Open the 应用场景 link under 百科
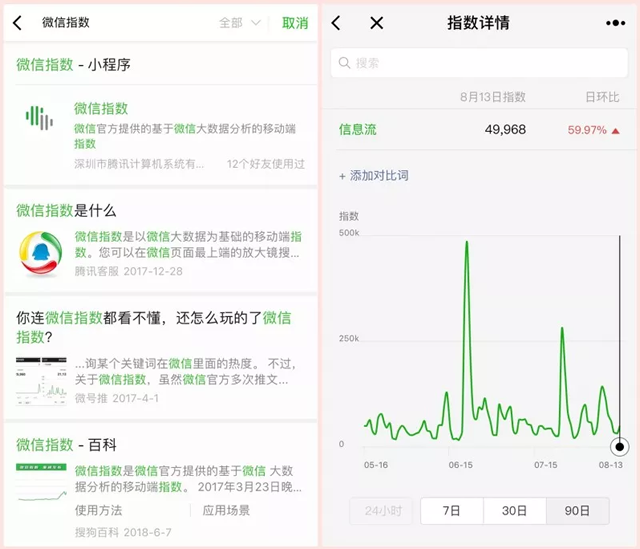 pos(226,510)
